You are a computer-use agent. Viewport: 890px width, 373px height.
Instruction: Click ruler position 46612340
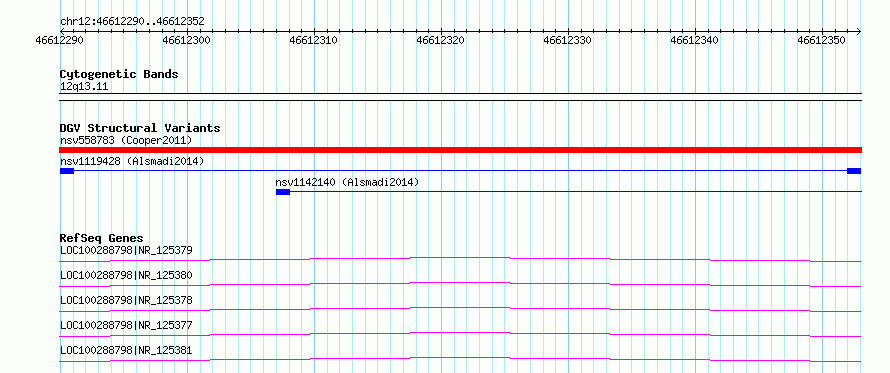coord(695,40)
